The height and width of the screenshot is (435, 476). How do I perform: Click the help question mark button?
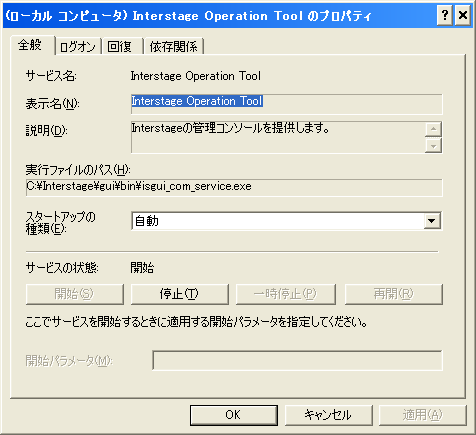(444, 15)
